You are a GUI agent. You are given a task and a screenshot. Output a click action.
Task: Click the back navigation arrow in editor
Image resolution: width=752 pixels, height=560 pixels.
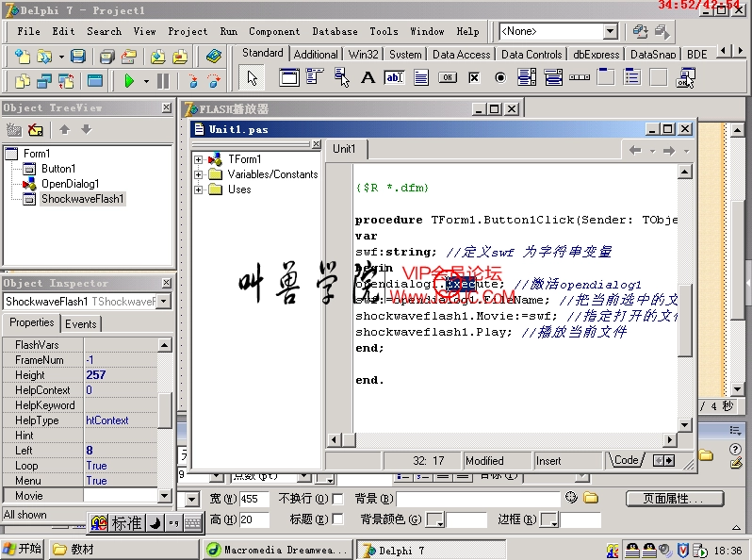coord(635,151)
